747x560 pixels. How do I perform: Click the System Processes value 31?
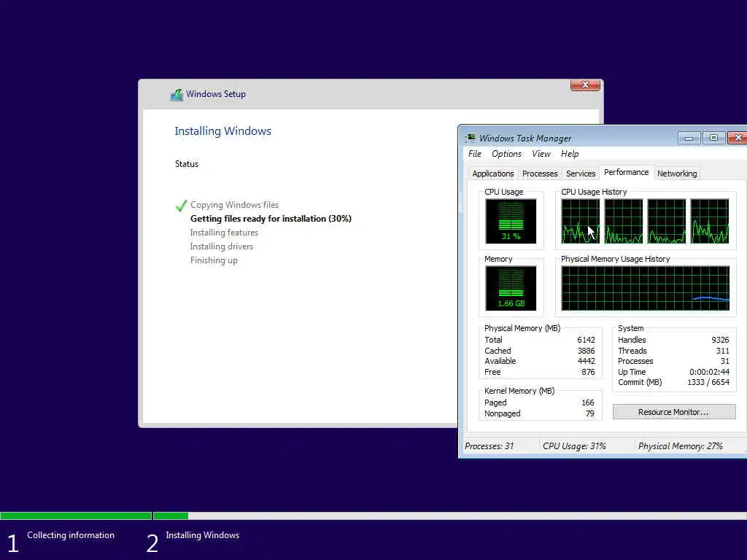pyautogui.click(x=724, y=362)
